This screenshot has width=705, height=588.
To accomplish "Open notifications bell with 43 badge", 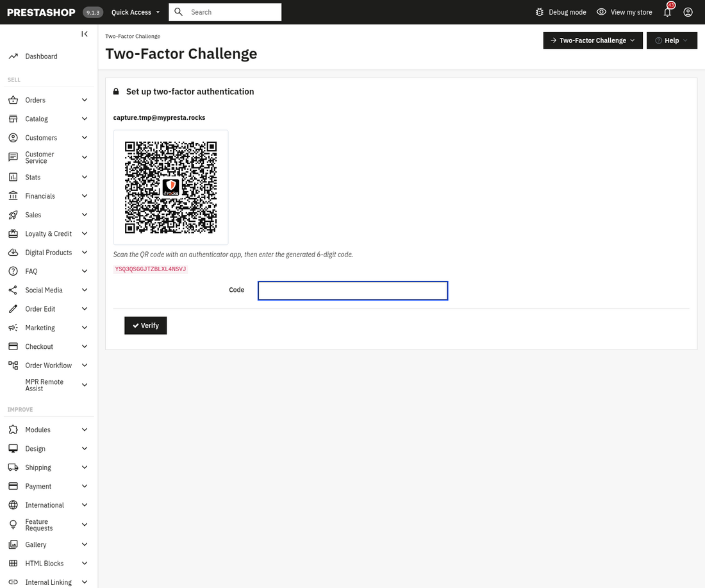I will coord(668,12).
